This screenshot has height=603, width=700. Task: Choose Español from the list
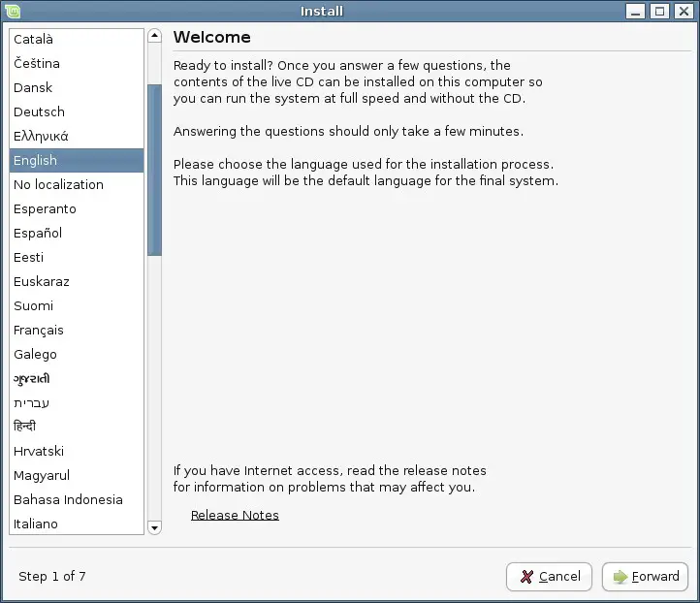tap(77, 233)
